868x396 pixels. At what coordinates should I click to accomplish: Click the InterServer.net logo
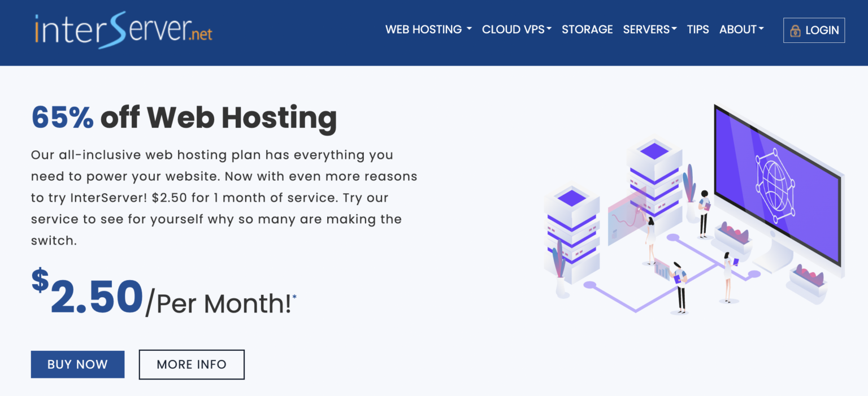click(x=123, y=31)
